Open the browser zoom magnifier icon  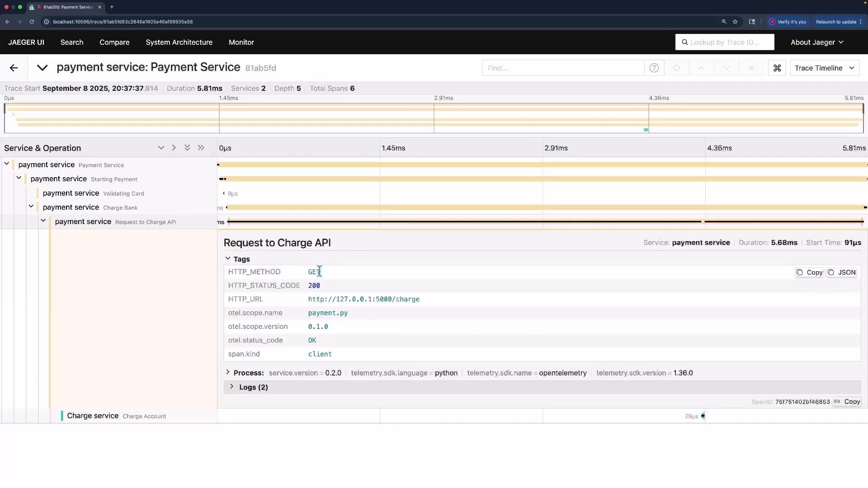(724, 22)
